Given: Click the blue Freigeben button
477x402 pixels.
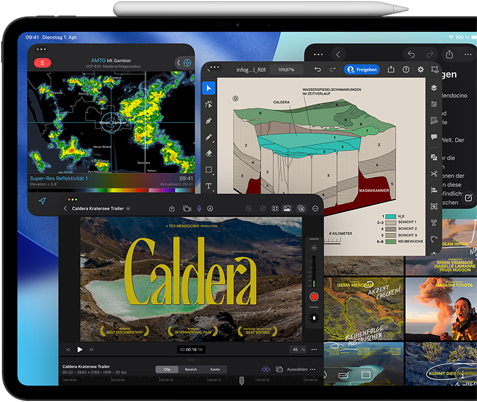Looking at the screenshot, I should pos(362,69).
